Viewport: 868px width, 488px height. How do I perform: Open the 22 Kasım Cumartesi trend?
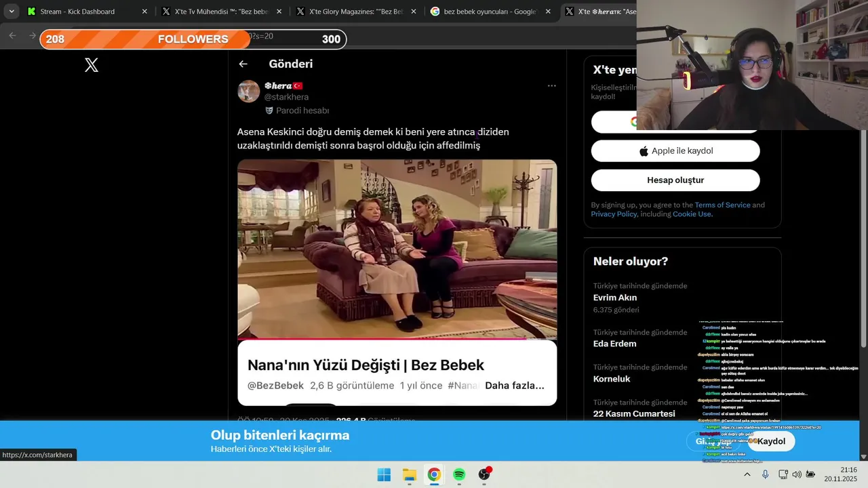634,413
